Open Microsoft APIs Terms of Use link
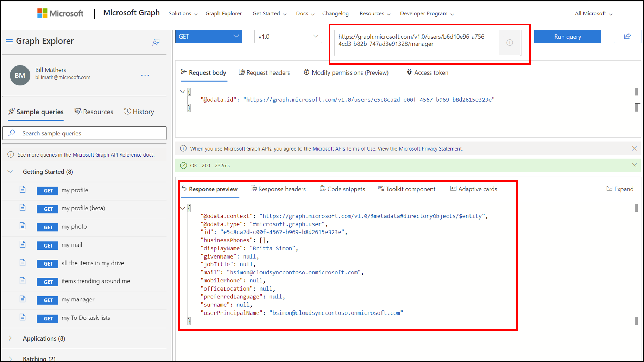This screenshot has width=644, height=362. (344, 148)
